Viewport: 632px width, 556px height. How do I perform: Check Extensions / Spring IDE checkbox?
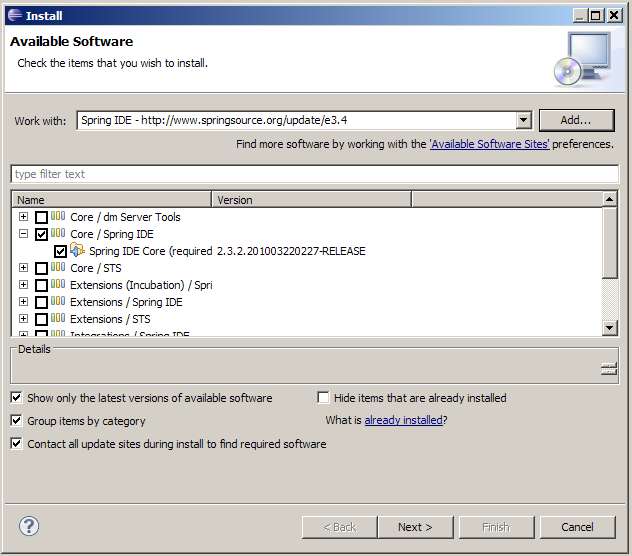click(42, 302)
